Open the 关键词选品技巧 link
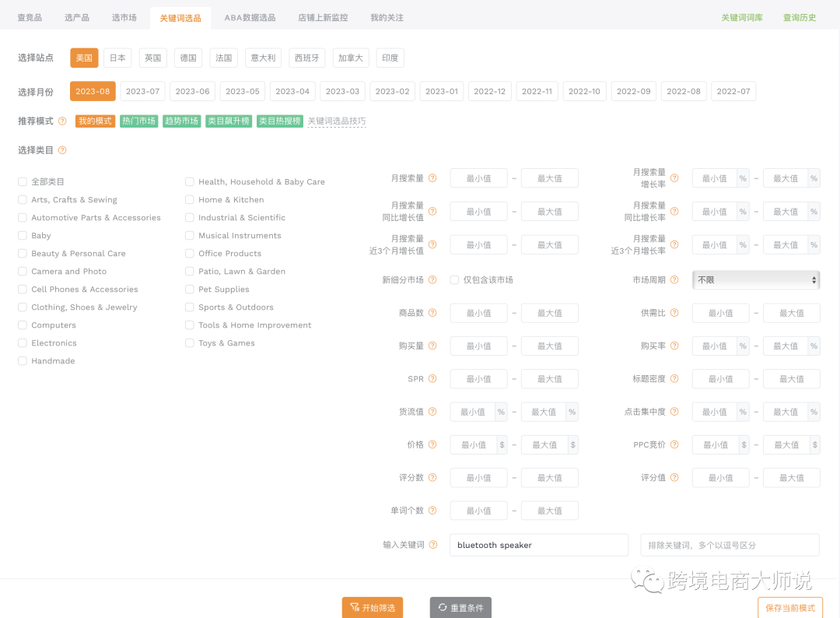This screenshot has width=840, height=618. (x=336, y=121)
